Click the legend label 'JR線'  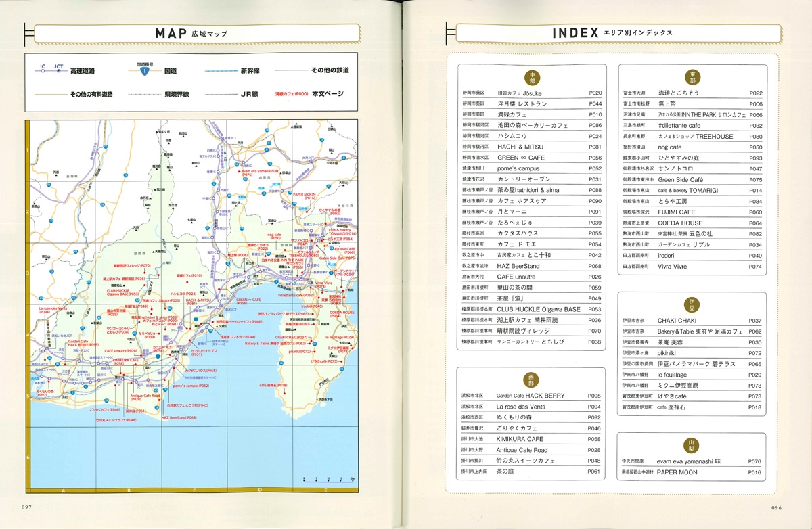point(250,94)
